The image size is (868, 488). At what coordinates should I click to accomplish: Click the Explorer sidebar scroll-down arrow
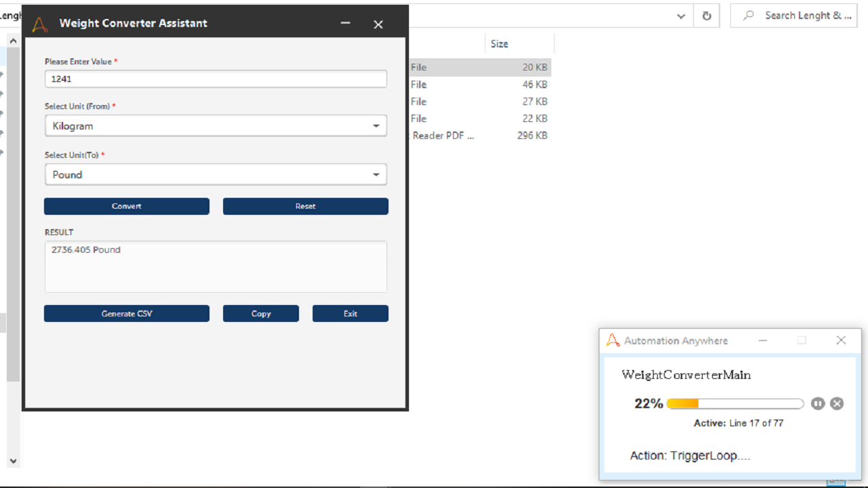tap(13, 461)
